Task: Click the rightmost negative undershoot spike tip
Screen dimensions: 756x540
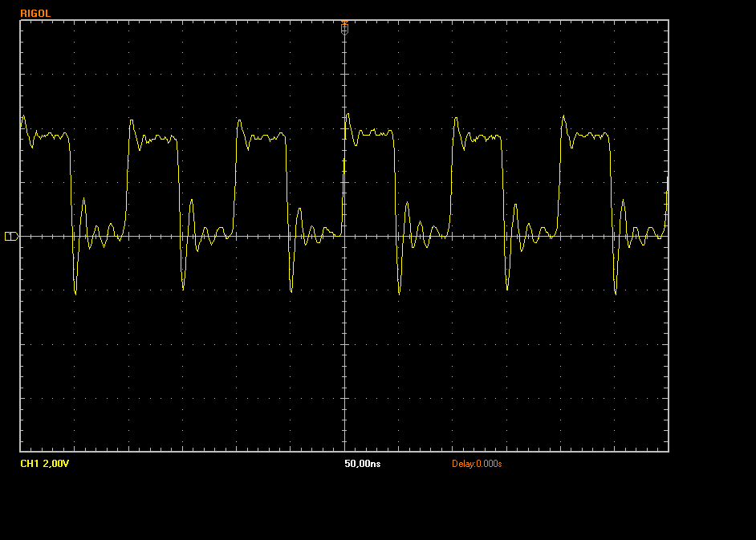Action: tap(615, 294)
